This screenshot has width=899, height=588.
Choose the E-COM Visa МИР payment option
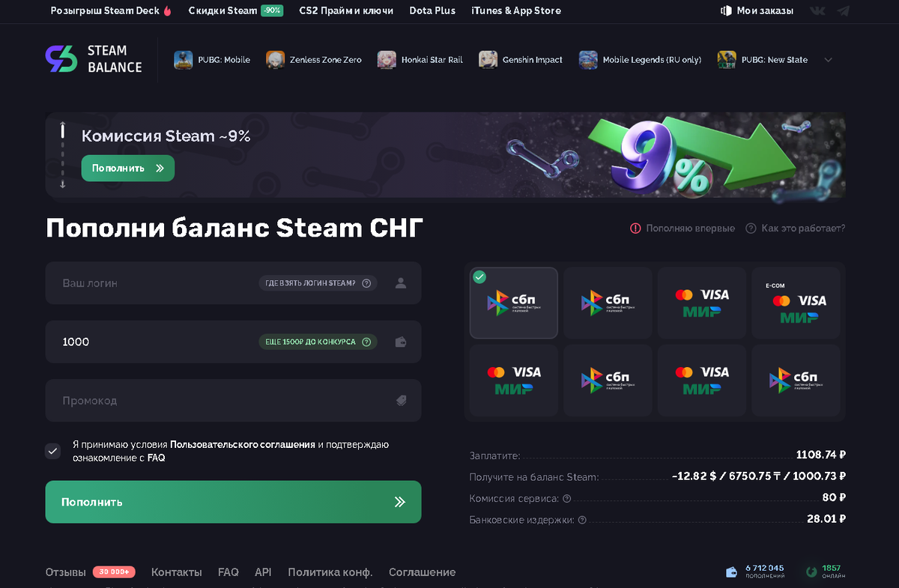tap(796, 303)
